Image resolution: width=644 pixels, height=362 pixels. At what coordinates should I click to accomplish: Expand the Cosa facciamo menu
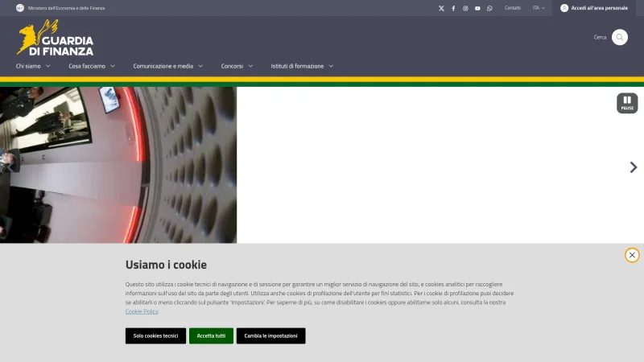point(92,66)
